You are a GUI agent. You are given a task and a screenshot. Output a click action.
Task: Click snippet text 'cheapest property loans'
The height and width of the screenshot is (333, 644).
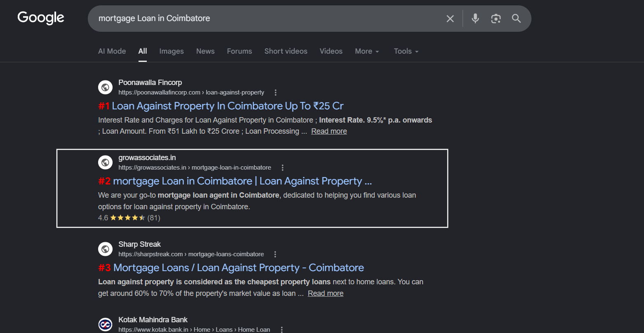(x=289, y=282)
